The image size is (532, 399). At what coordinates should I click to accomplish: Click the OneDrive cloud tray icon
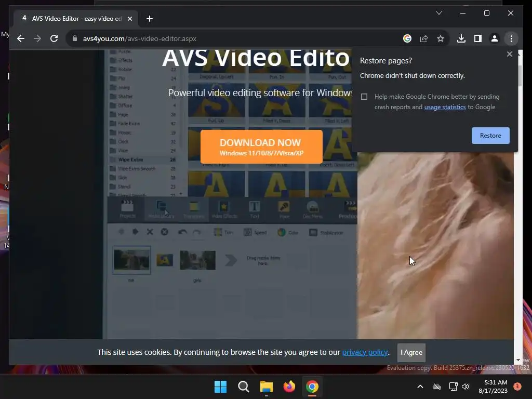pos(437,387)
